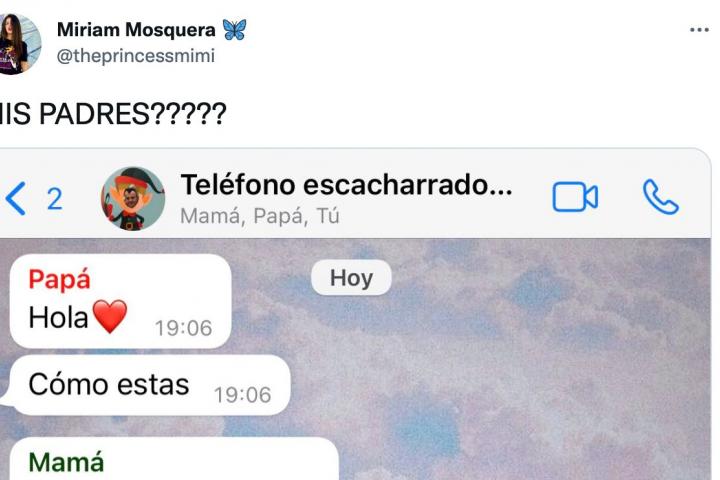Start a video call in the group chat
The width and height of the screenshot is (720, 480).
click(x=575, y=197)
